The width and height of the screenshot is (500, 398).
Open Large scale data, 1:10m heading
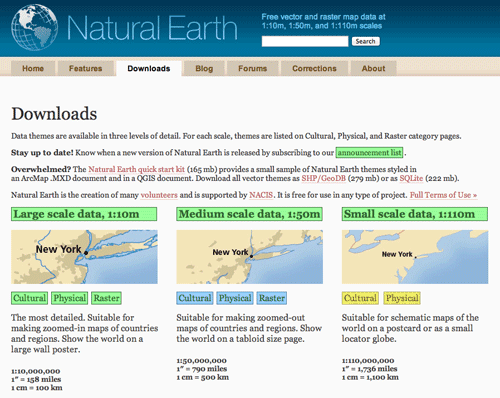[84, 214]
